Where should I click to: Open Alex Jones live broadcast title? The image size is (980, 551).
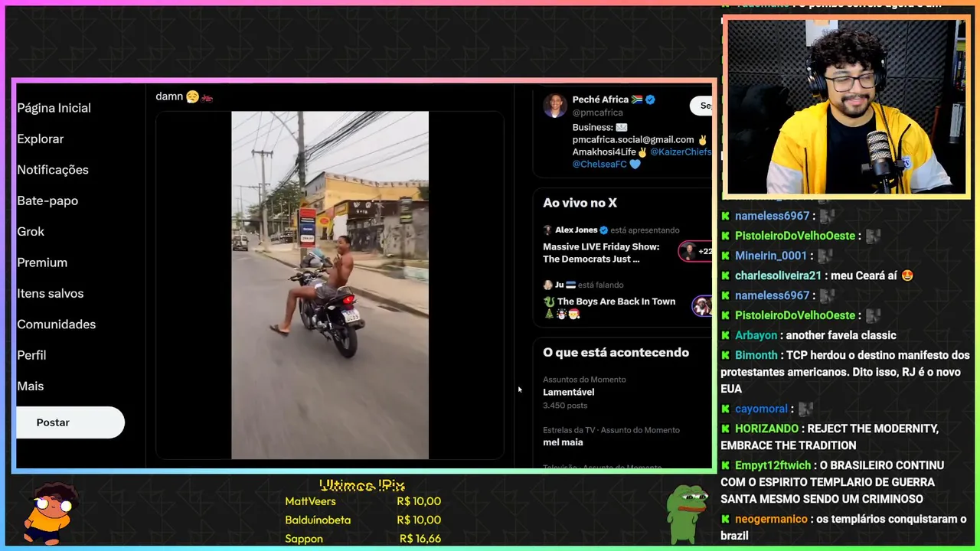point(601,253)
